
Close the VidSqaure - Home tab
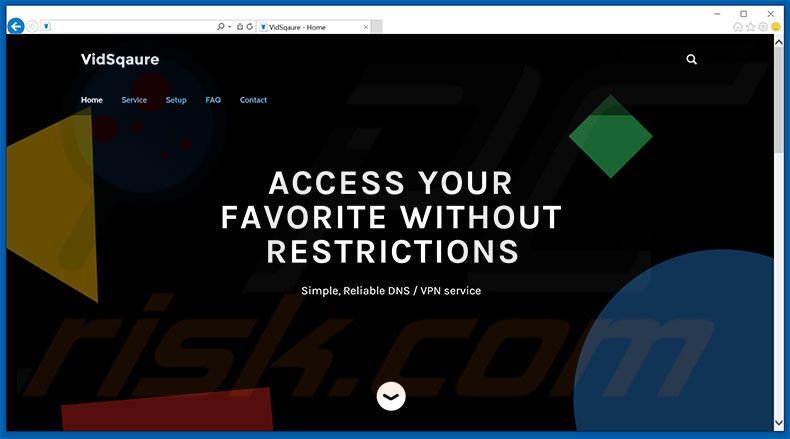(x=366, y=27)
